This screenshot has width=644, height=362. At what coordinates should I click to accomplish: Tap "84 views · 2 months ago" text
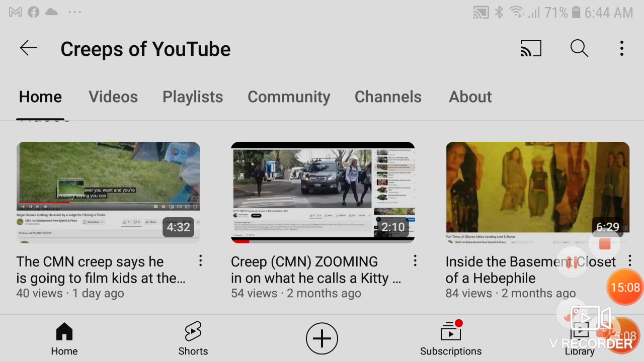click(x=511, y=293)
